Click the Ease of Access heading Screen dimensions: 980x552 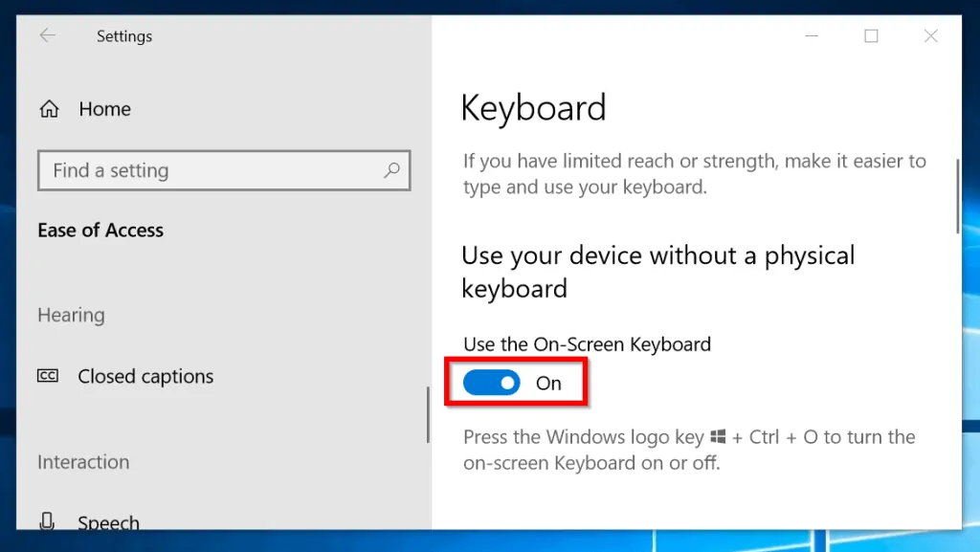tap(100, 231)
